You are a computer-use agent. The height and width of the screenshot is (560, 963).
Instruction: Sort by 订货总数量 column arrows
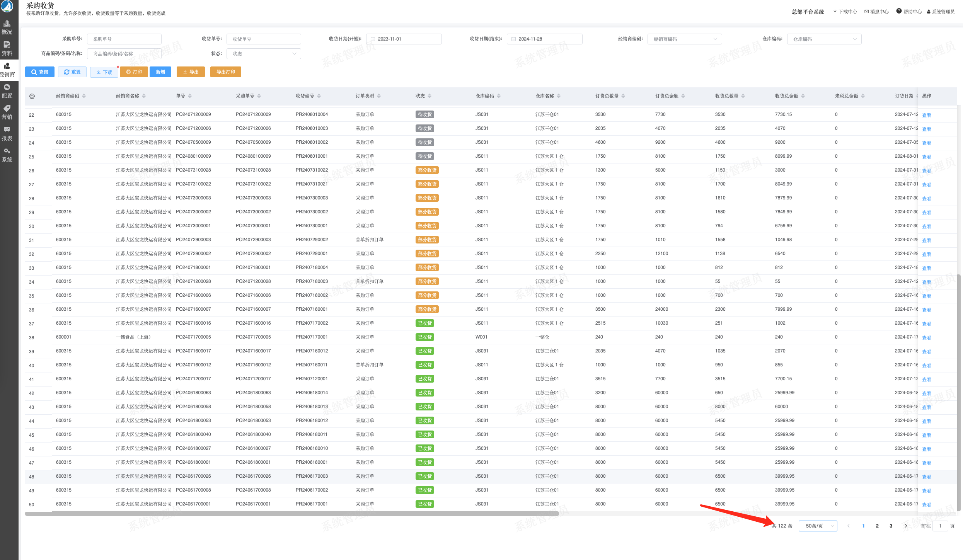(623, 96)
